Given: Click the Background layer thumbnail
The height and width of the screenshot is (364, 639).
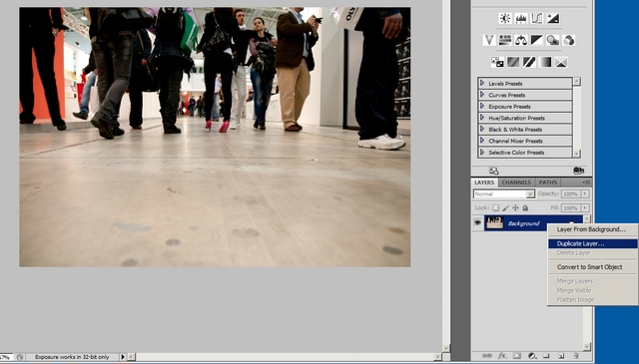Looking at the screenshot, I should click(x=494, y=223).
